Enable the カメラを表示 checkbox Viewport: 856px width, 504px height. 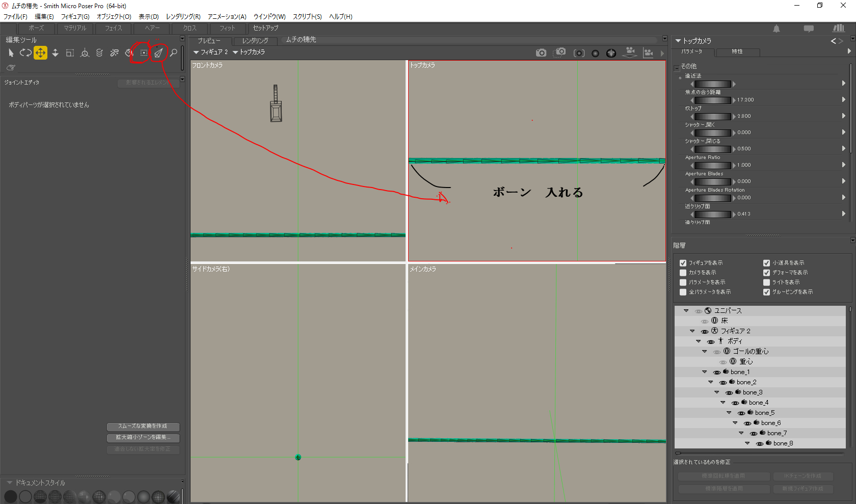pyautogui.click(x=683, y=273)
